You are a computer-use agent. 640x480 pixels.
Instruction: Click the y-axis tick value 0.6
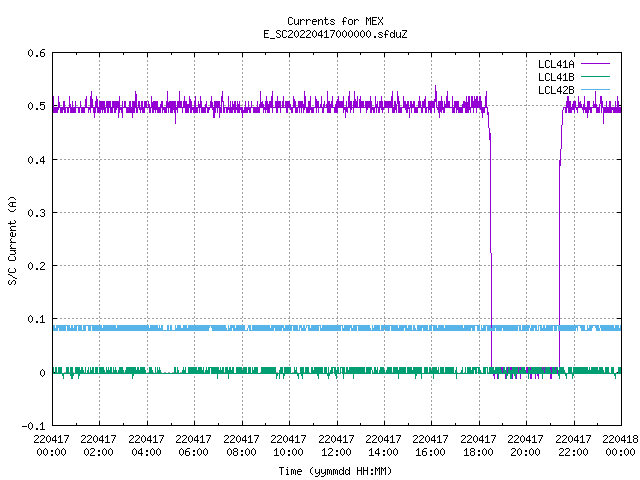point(36,53)
